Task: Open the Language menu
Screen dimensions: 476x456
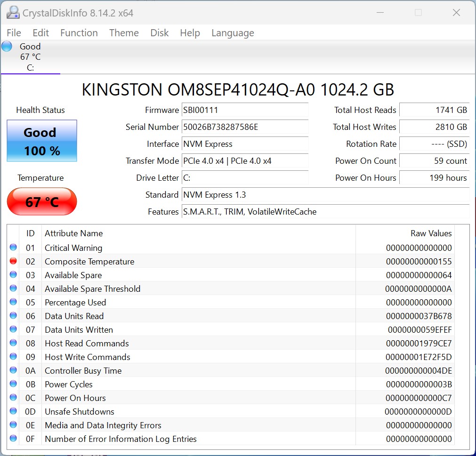Action: [x=233, y=33]
